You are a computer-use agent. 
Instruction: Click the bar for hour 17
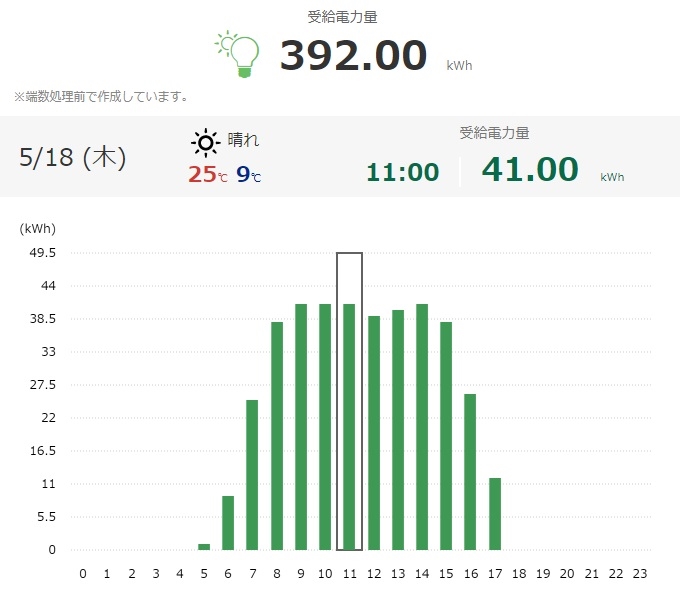pyautogui.click(x=495, y=514)
